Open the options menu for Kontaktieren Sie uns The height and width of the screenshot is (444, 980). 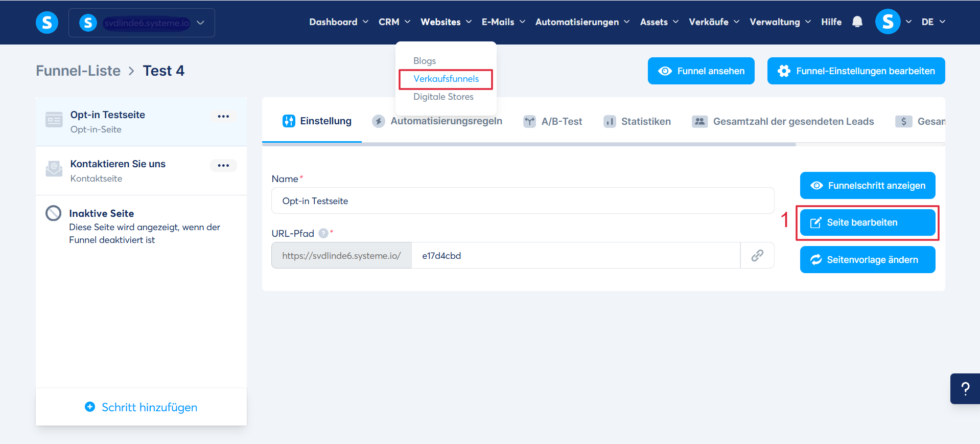click(223, 166)
